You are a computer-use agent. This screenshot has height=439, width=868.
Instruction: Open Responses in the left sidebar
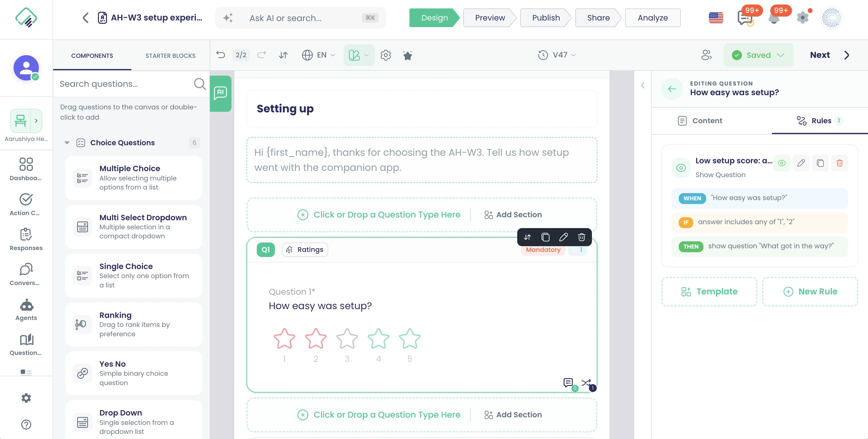pos(26,240)
